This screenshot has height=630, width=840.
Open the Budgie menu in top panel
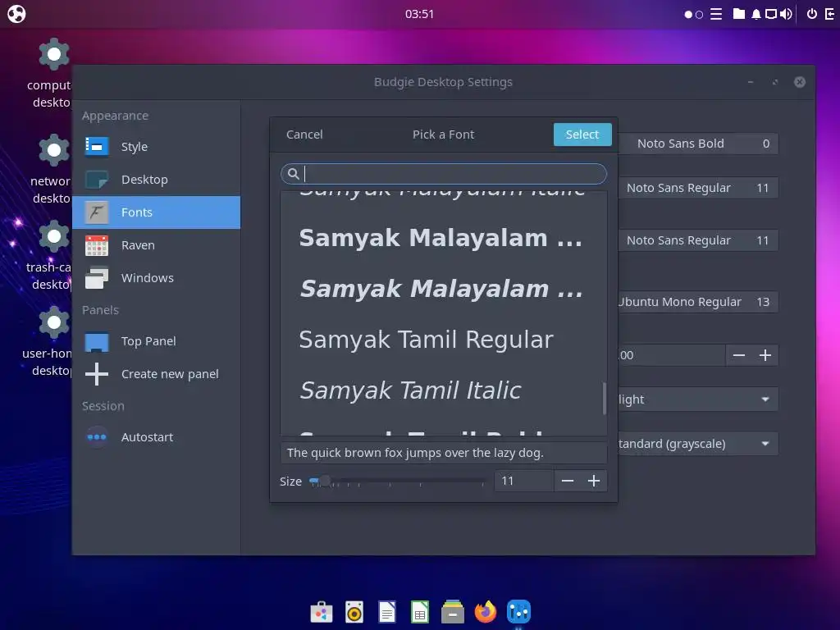16,14
